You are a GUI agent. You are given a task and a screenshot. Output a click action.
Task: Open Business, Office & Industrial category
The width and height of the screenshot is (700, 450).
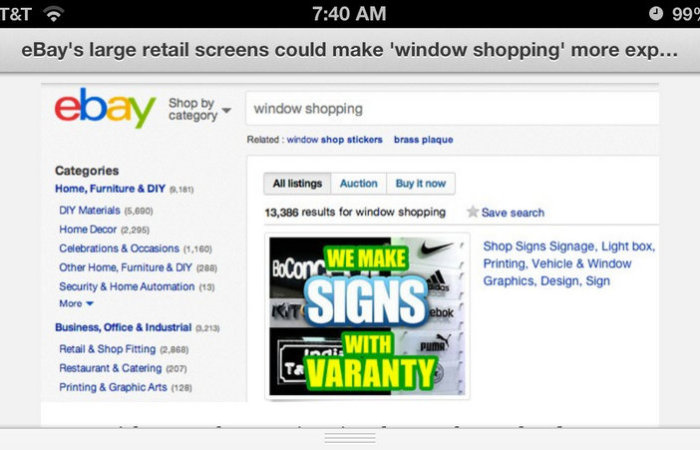(123, 327)
